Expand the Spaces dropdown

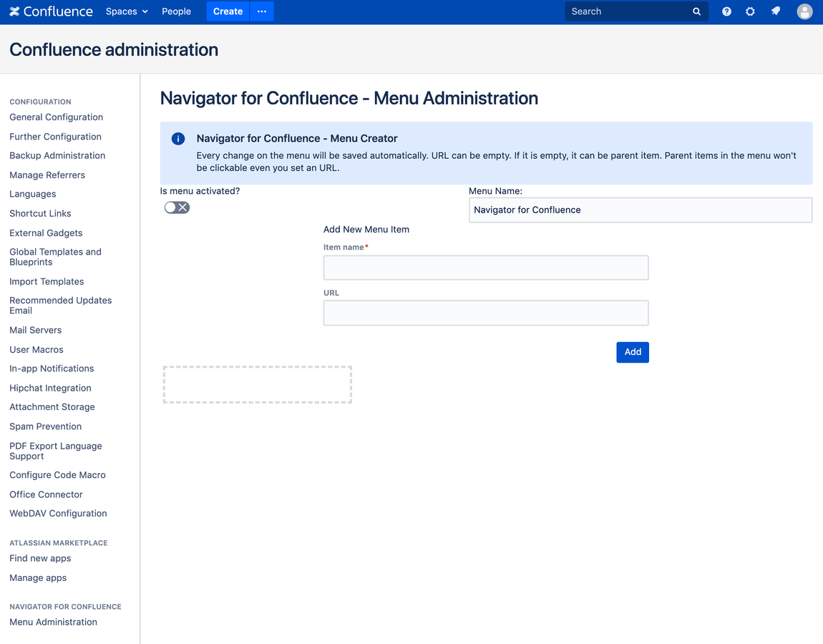127,11
